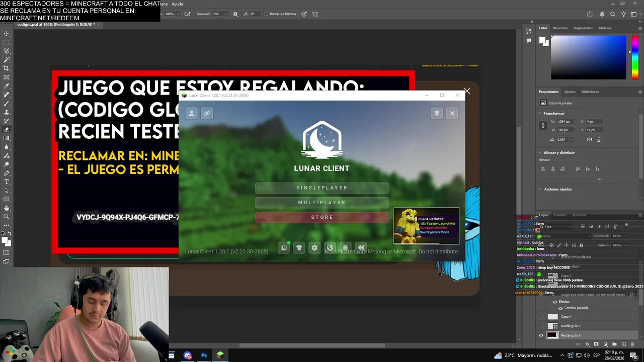Switch to the Ajustes tab
The width and height of the screenshot is (644, 362).
pyautogui.click(x=570, y=92)
